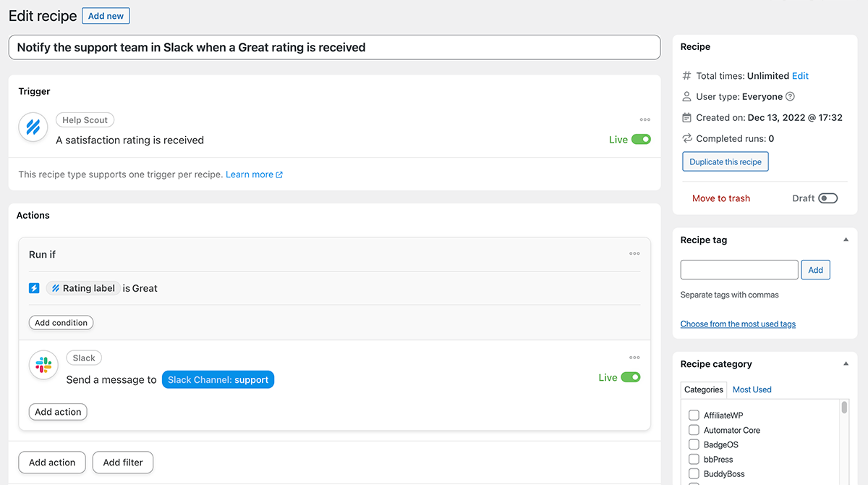Check the BadgeOS category checkbox
The image size is (868, 485).
(694, 444)
